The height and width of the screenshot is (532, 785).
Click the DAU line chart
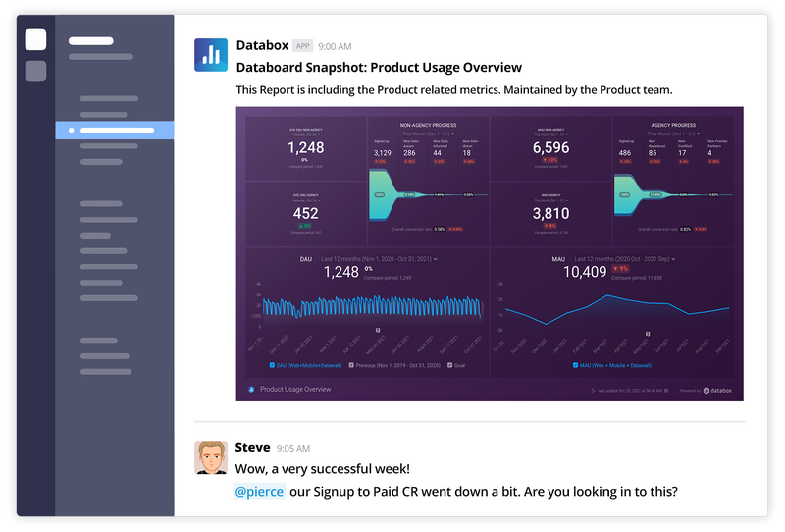tap(372, 306)
